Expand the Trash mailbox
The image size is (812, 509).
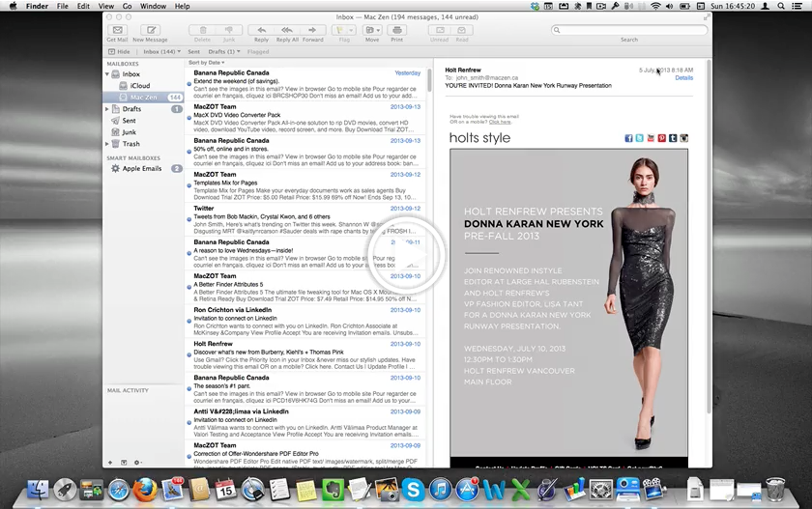[107, 144]
